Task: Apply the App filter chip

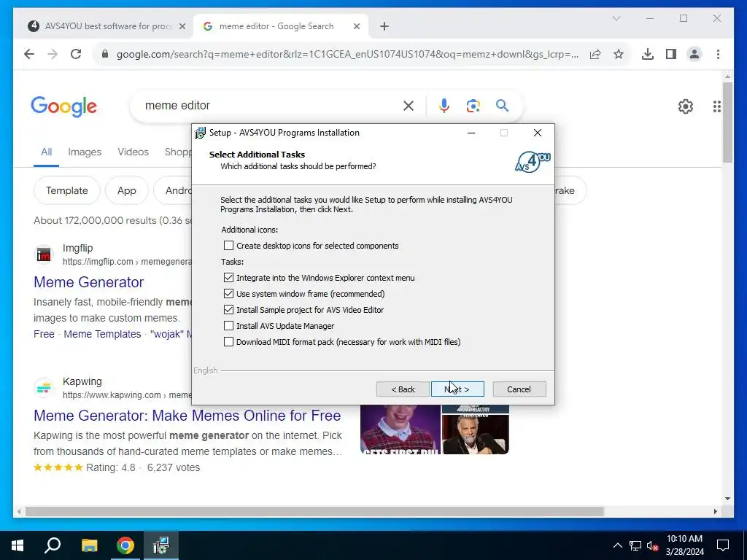Action: 127,190
